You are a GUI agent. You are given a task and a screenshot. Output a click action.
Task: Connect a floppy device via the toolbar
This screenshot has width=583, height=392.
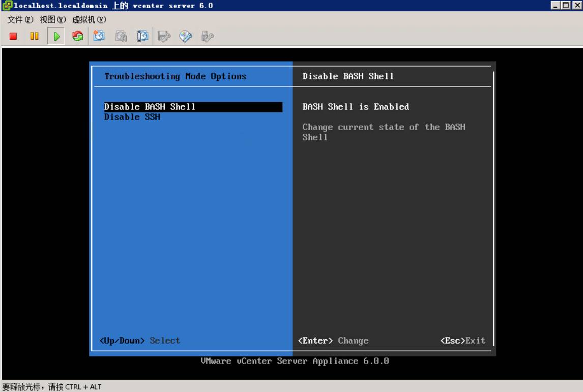[164, 36]
